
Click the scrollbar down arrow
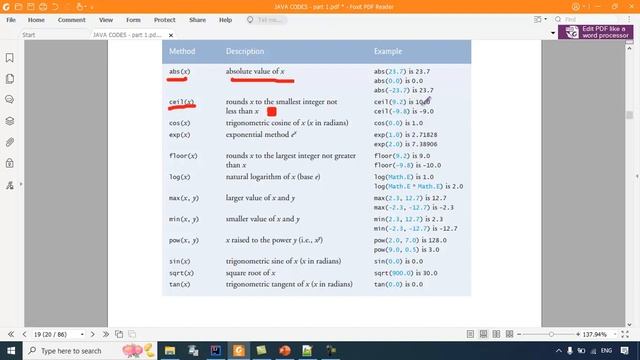[x=629, y=324]
